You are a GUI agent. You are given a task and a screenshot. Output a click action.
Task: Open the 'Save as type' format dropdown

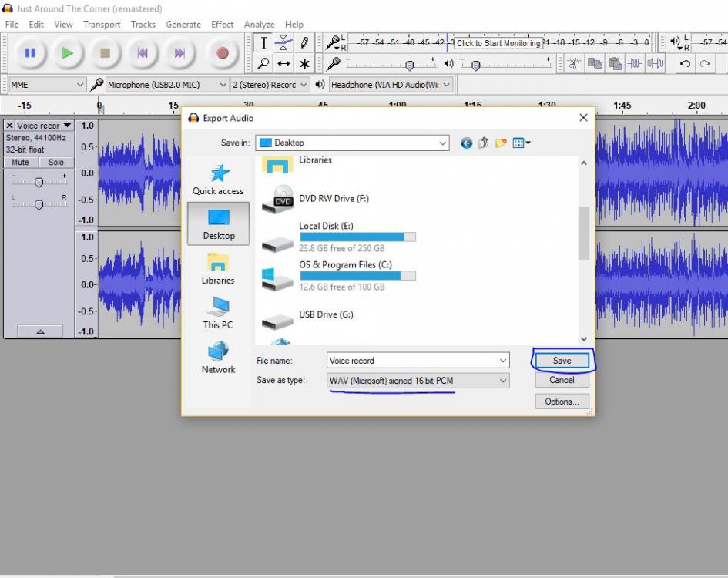pyautogui.click(x=418, y=381)
